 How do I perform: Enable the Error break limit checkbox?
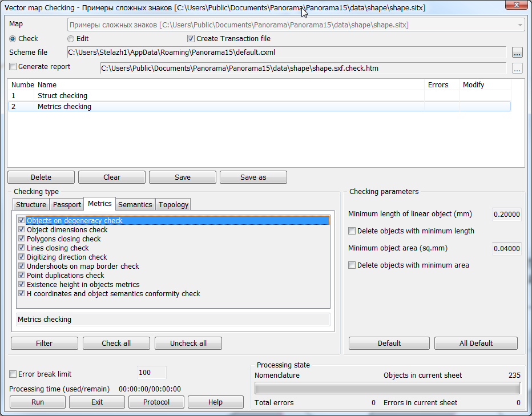click(13, 374)
